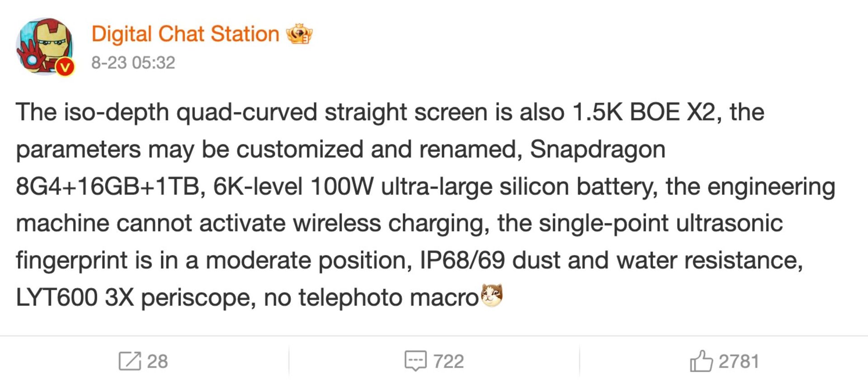Click the comment count 722

click(448, 361)
